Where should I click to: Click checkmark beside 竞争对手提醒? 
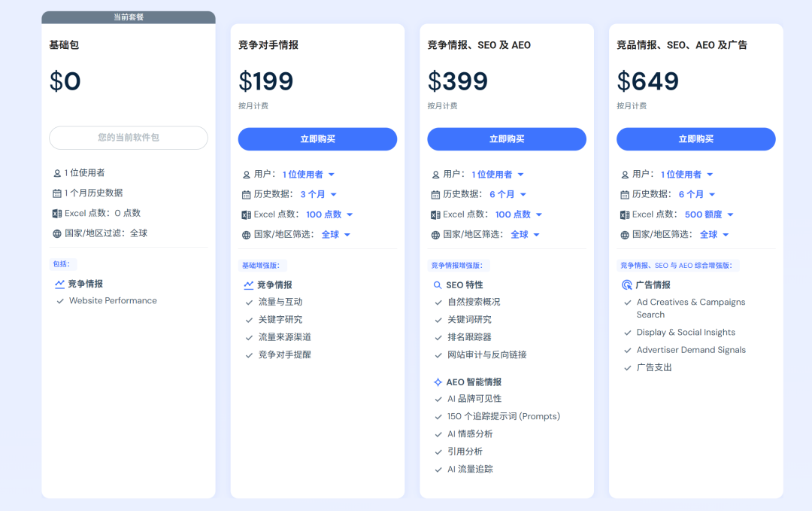(249, 355)
